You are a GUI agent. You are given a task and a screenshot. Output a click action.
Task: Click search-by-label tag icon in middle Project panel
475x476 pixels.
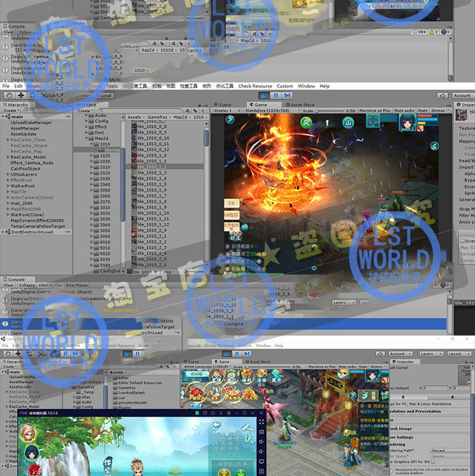[195, 111]
